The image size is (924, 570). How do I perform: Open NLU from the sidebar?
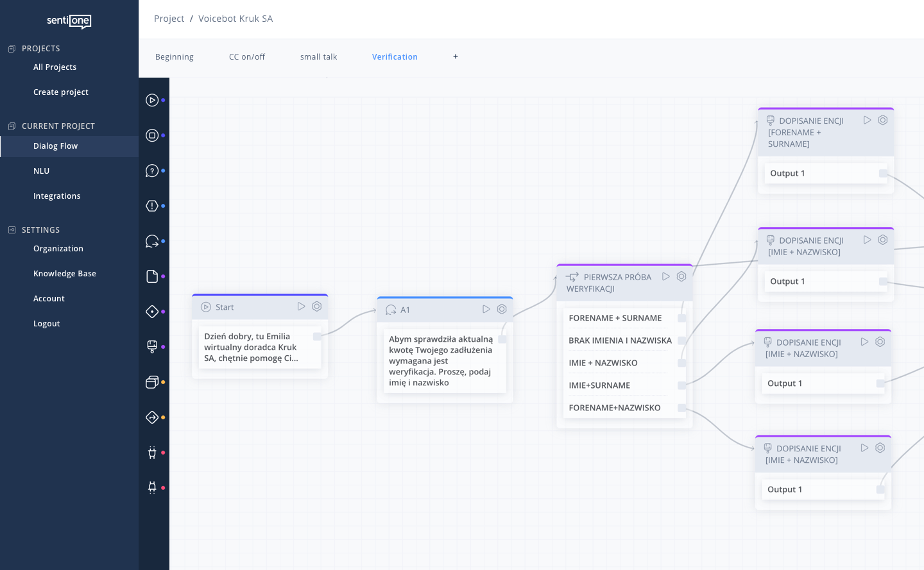tap(41, 171)
